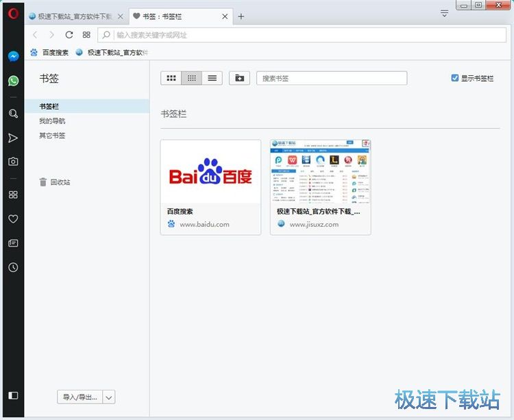514x420 pixels.
Task: Click the address bar search magnifier icon
Action: [x=106, y=35]
